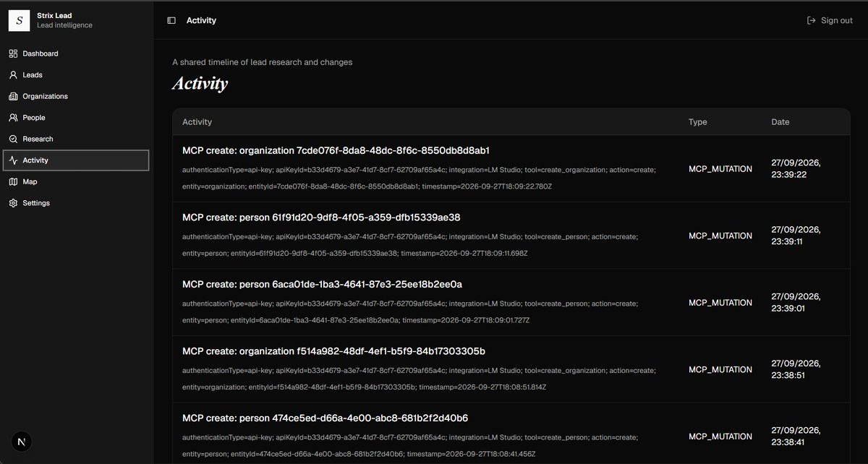Click details text with timestamp 18:09:11.698Z
Image resolution: width=868 pixels, height=464 pixels.
[410, 245]
